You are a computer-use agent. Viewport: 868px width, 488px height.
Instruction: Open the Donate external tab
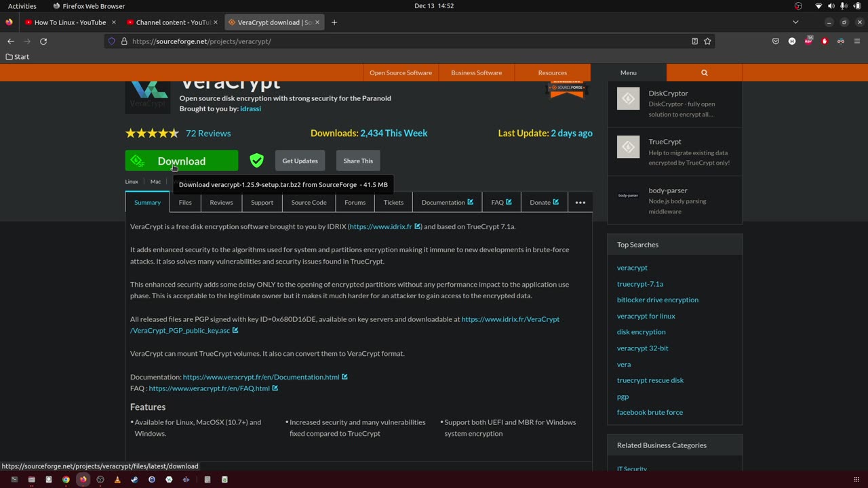[544, 202]
